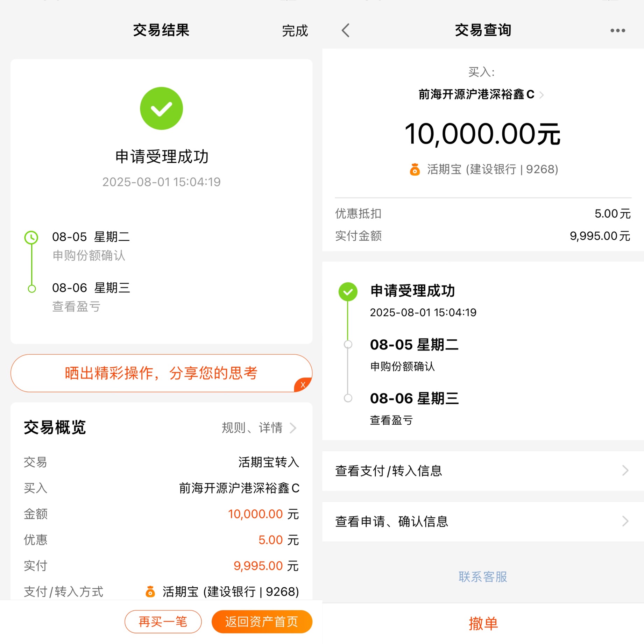Image resolution: width=644 pixels, height=644 pixels.
Task: Click 活期宝 (建设银行 | 9268) under the amount
Action: click(493, 169)
